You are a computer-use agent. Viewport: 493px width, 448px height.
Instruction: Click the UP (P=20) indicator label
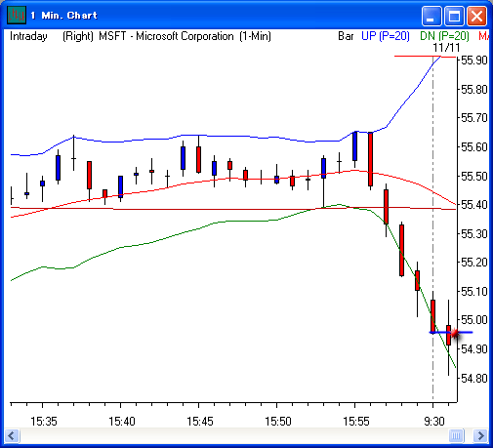click(386, 36)
